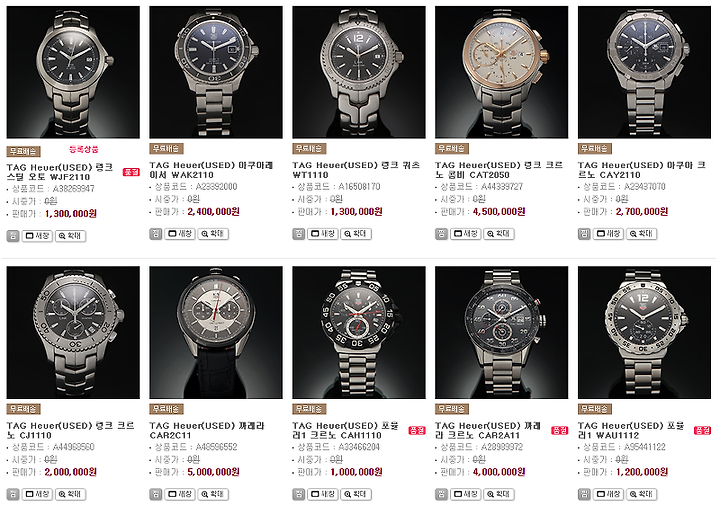Screen dimensions: 720x515
Task: Open the TAG Heuer WJF2110 product title link
Action: coord(60,172)
